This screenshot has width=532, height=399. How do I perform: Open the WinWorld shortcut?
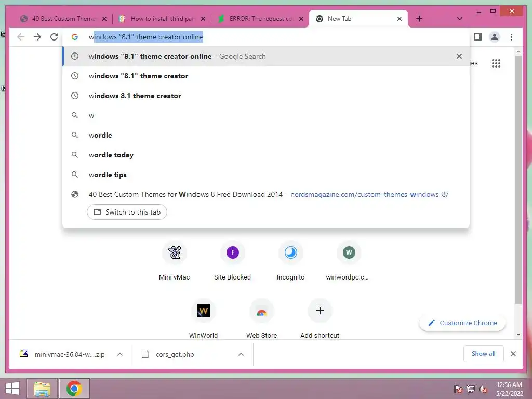tap(204, 318)
